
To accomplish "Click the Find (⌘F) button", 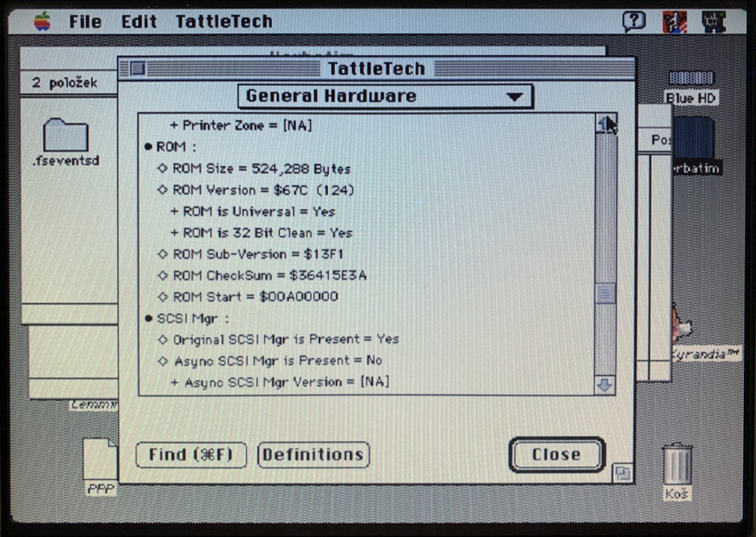I will pos(191,455).
